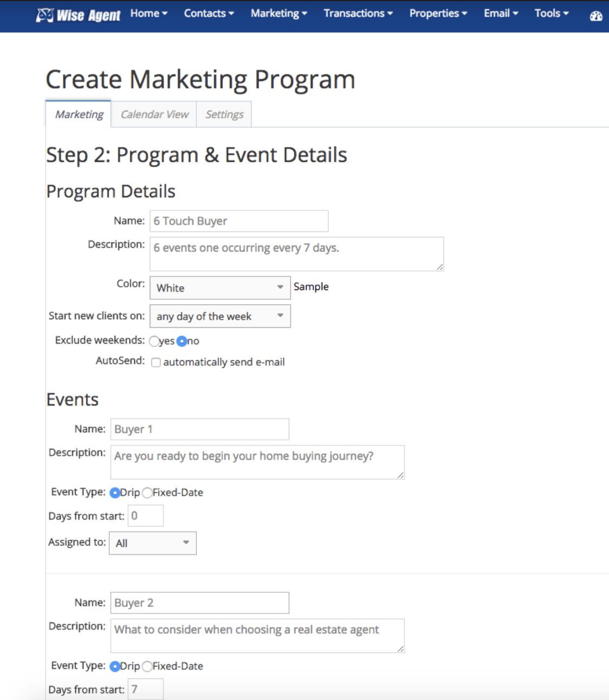Click the program Name field
This screenshot has width=609, height=700.
239,221
